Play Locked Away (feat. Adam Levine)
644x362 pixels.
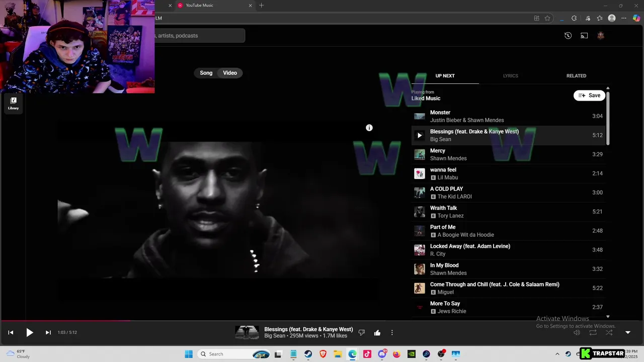508,250
